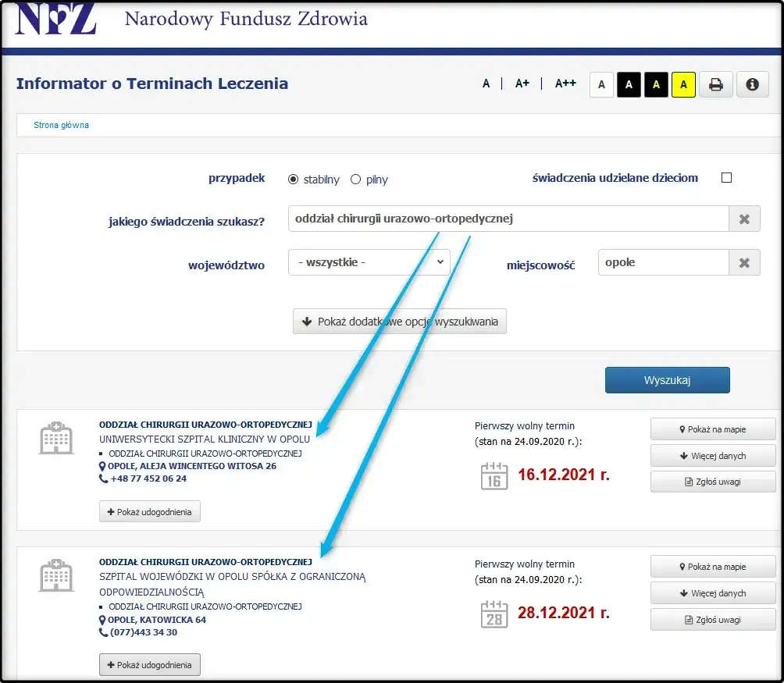This screenshot has width=784, height=683.
Task: Click the information (i) icon
Action: [751, 84]
